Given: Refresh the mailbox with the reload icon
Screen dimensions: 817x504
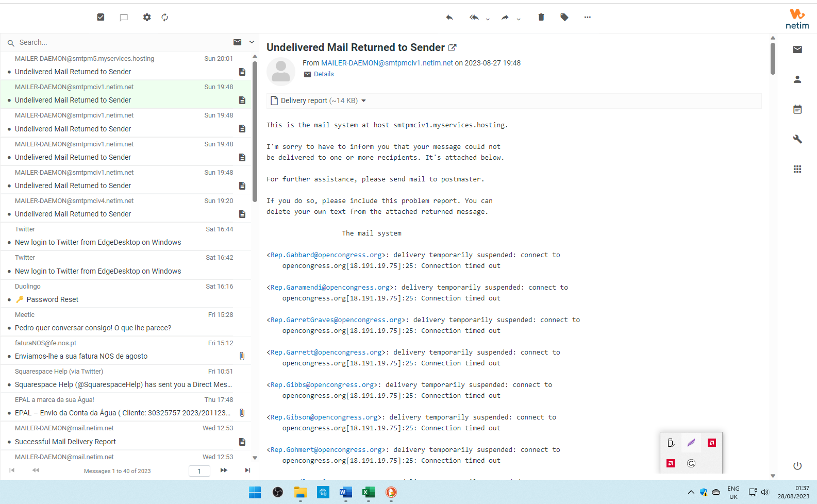Looking at the screenshot, I should (x=165, y=17).
